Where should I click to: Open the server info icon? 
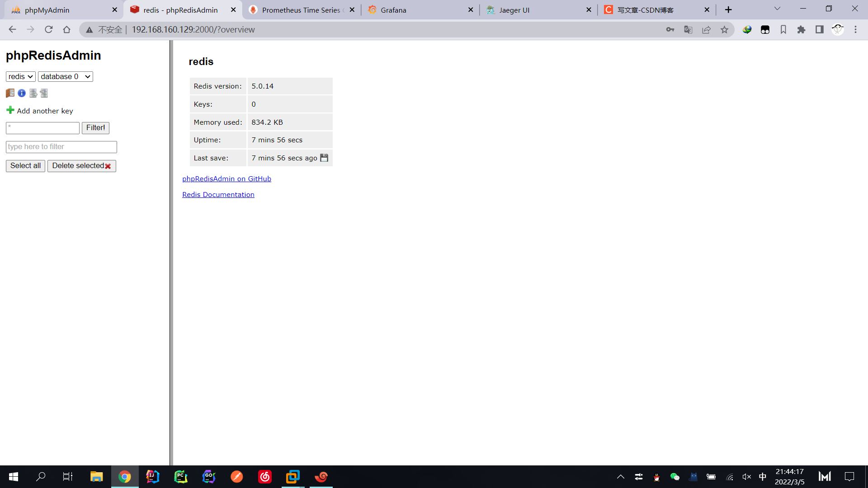pyautogui.click(x=22, y=93)
